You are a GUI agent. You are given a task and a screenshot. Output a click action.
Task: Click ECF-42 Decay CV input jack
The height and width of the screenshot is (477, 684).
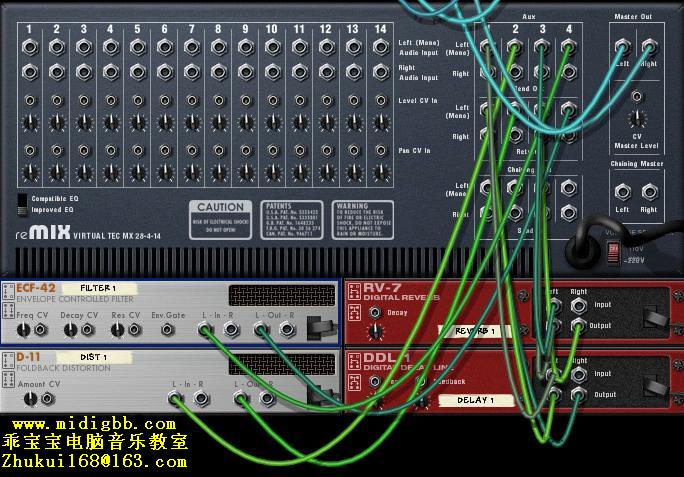click(88, 329)
